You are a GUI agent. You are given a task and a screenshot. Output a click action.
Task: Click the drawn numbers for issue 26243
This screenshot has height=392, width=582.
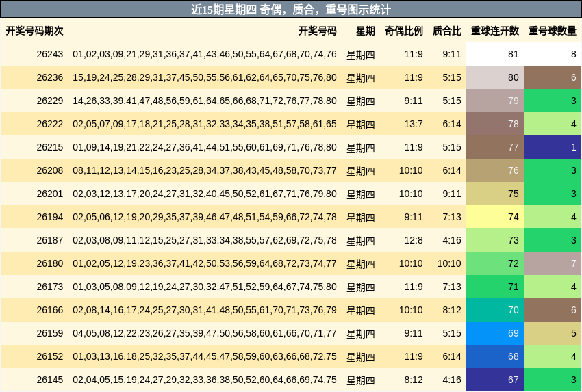pos(205,54)
